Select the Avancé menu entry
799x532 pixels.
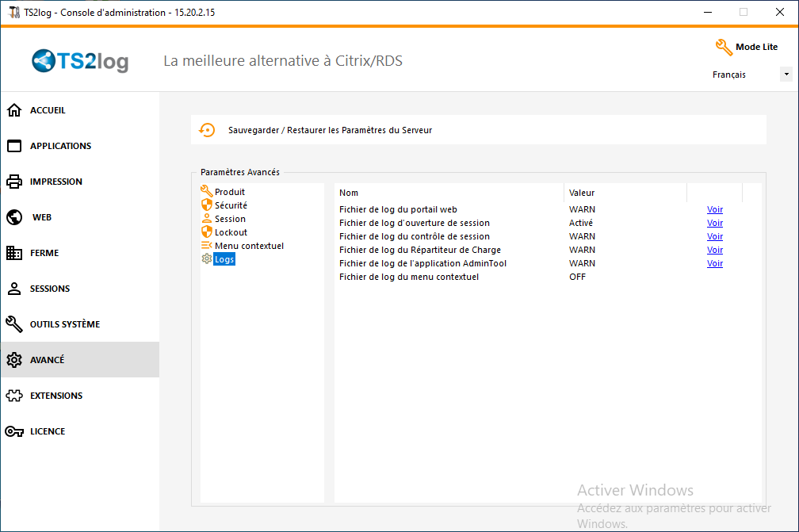point(48,360)
